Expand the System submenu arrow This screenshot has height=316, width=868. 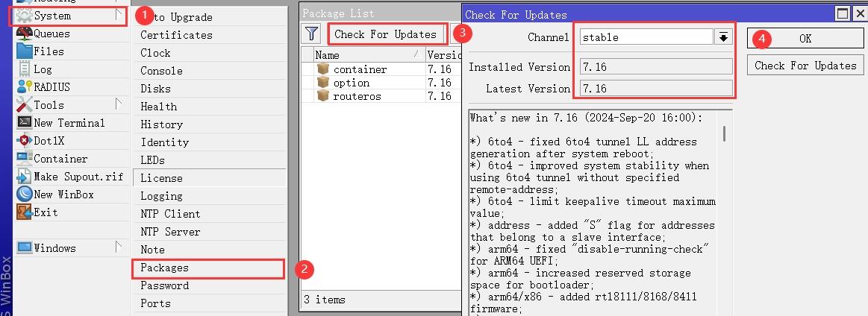pos(119,15)
